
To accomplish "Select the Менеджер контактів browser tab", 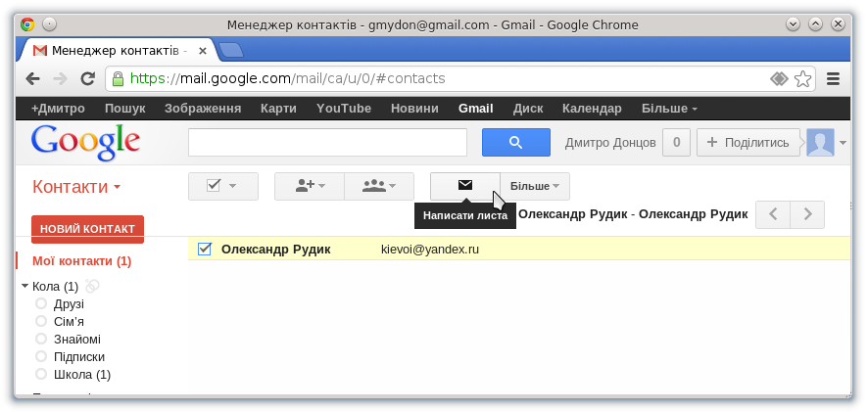I will click(117, 51).
